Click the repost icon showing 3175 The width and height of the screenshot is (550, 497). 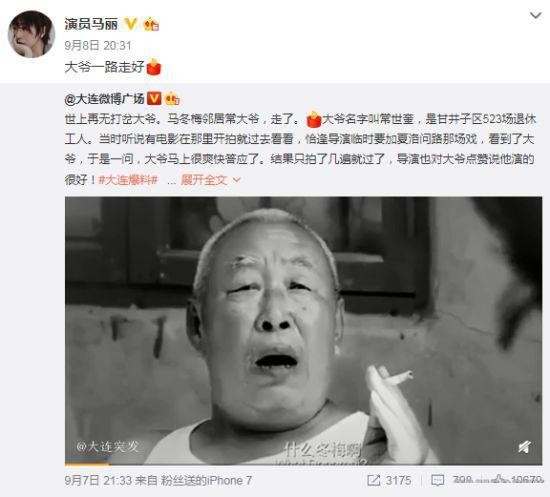coord(373,480)
